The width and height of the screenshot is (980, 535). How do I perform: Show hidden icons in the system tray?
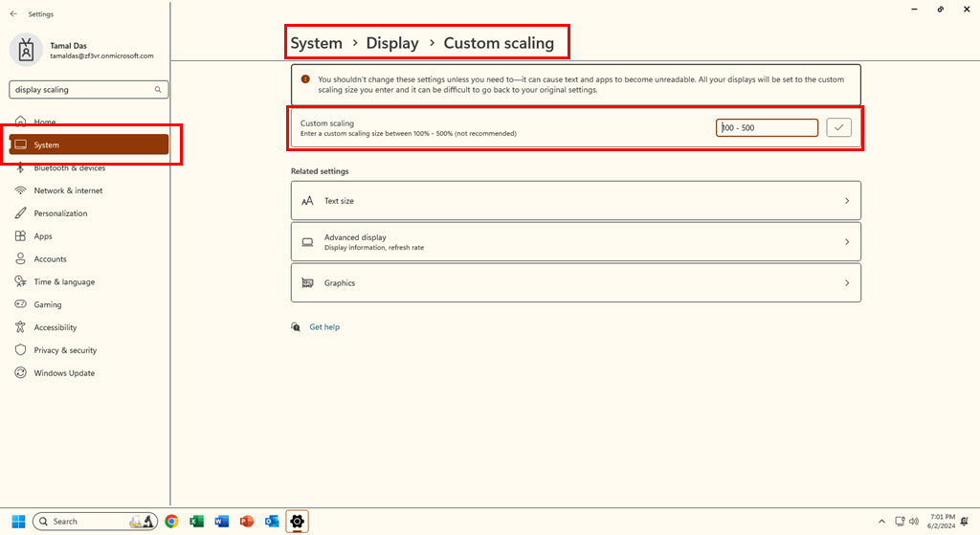click(881, 522)
